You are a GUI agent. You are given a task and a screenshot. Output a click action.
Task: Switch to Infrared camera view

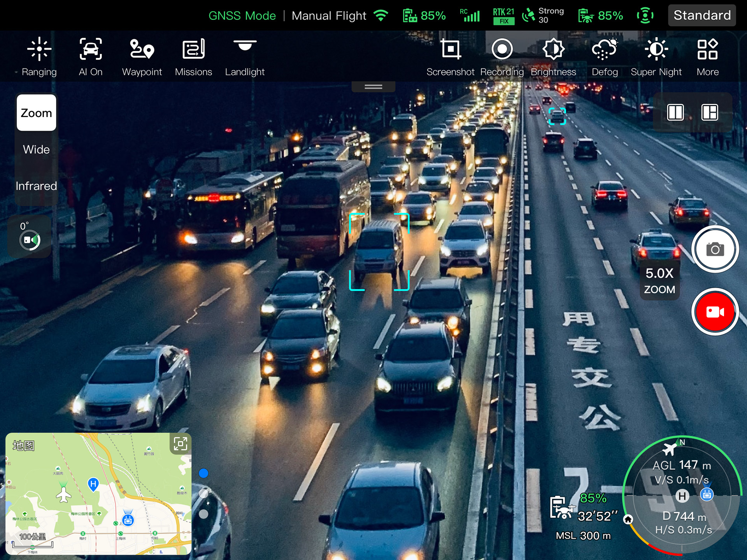[36, 186]
